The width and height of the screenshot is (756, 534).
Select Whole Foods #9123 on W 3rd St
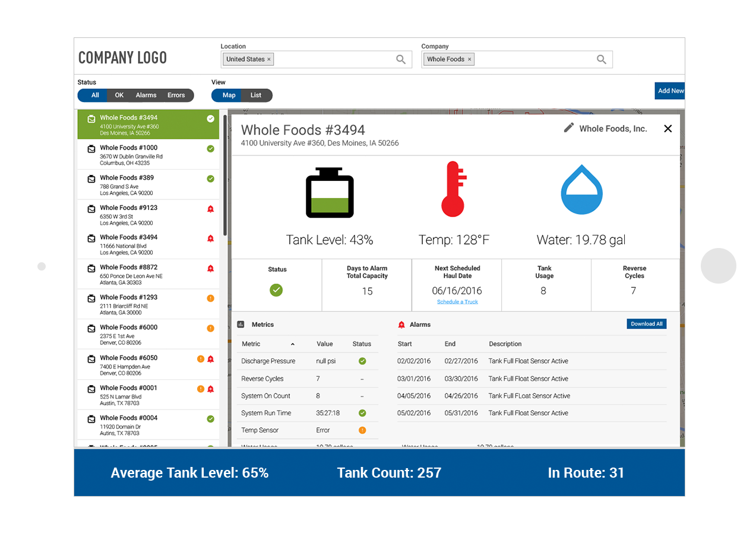[x=148, y=215]
